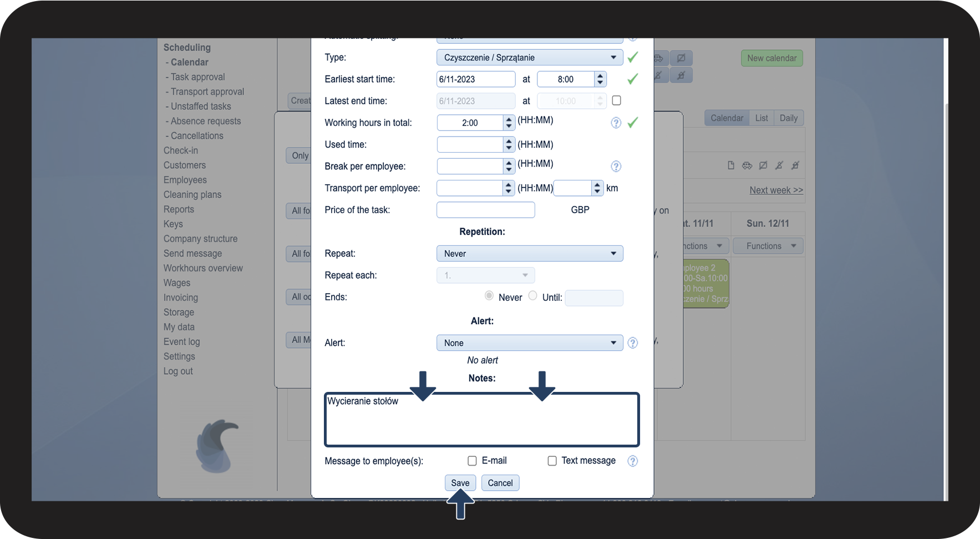Image resolution: width=980 pixels, height=539 pixels.
Task: Open Cleaning plans in sidebar
Action: pos(192,195)
